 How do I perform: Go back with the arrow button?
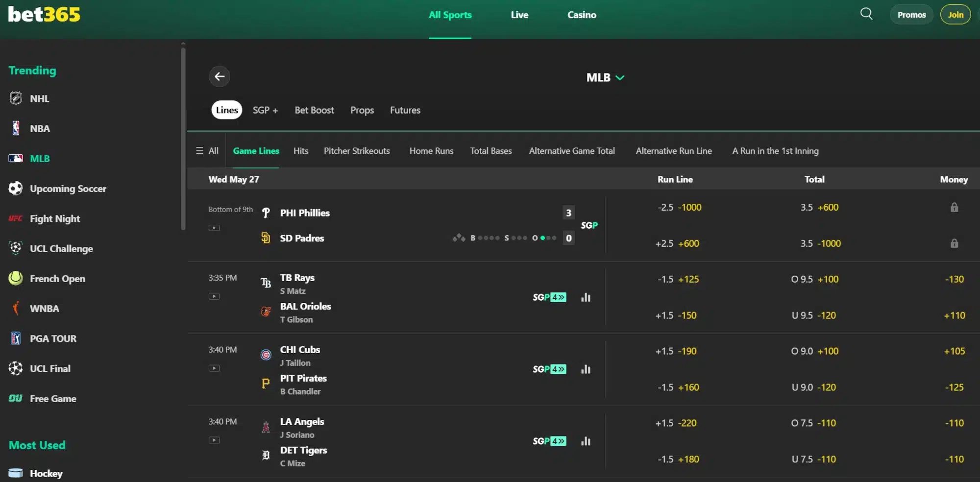click(x=220, y=76)
